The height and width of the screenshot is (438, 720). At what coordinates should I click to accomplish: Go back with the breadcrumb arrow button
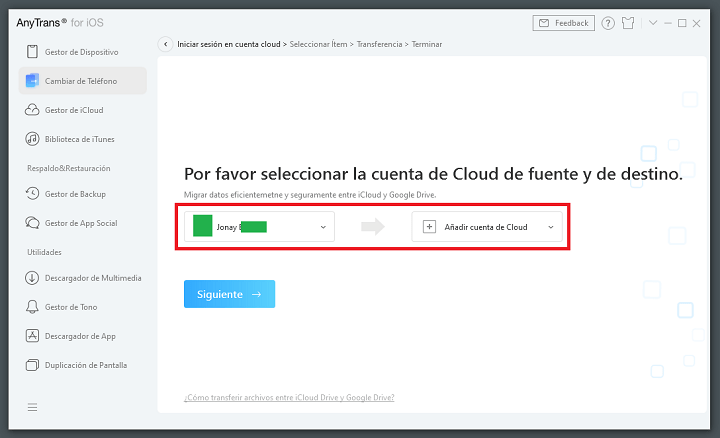tap(165, 44)
